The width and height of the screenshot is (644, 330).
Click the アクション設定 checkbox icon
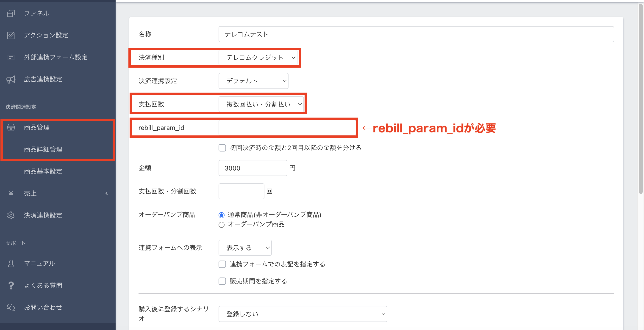[x=11, y=35]
